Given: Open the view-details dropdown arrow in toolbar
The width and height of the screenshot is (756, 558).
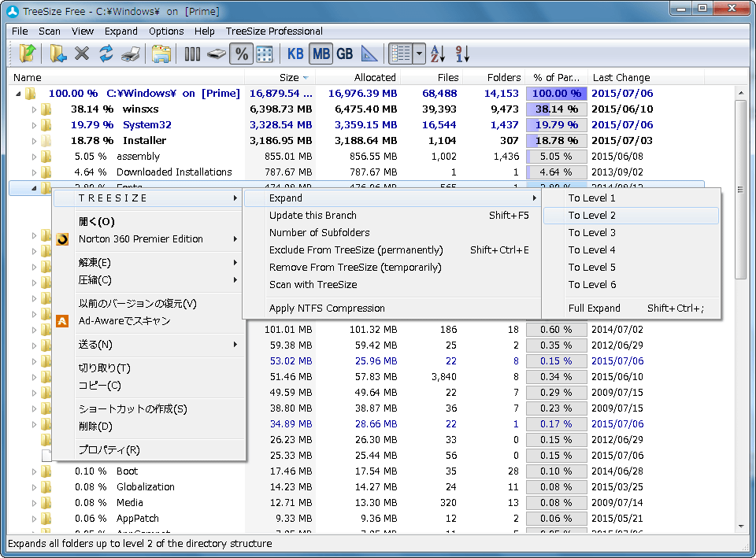Looking at the screenshot, I should (x=420, y=54).
